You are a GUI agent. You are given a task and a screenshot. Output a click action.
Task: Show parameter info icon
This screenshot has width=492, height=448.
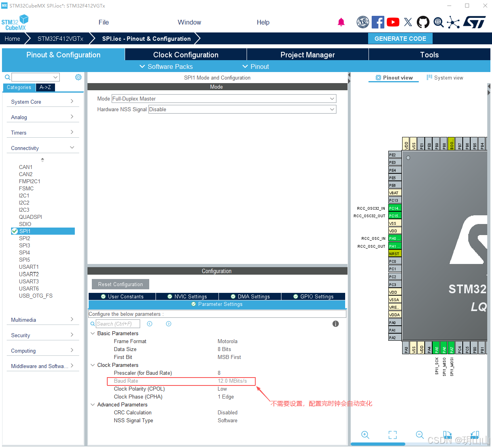(x=336, y=324)
